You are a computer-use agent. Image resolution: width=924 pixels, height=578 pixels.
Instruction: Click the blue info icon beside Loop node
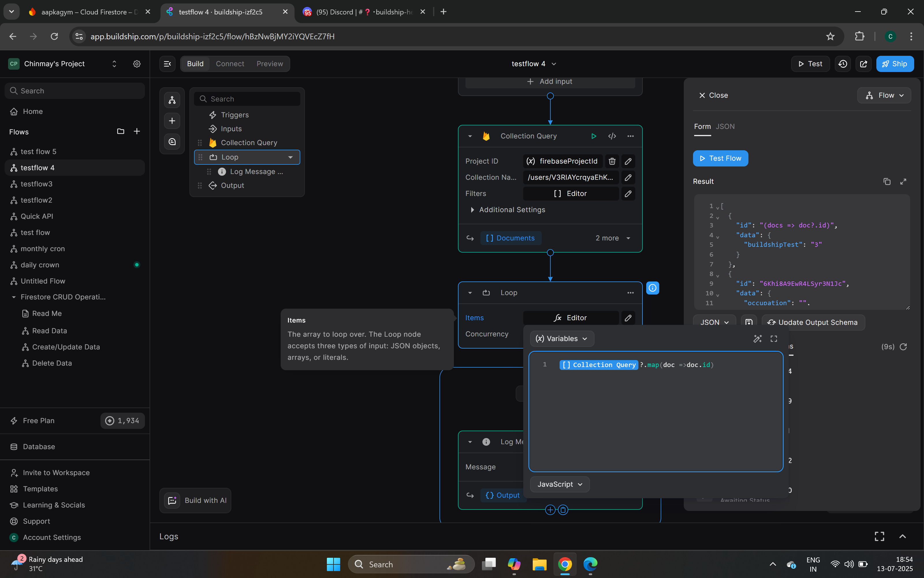point(653,288)
